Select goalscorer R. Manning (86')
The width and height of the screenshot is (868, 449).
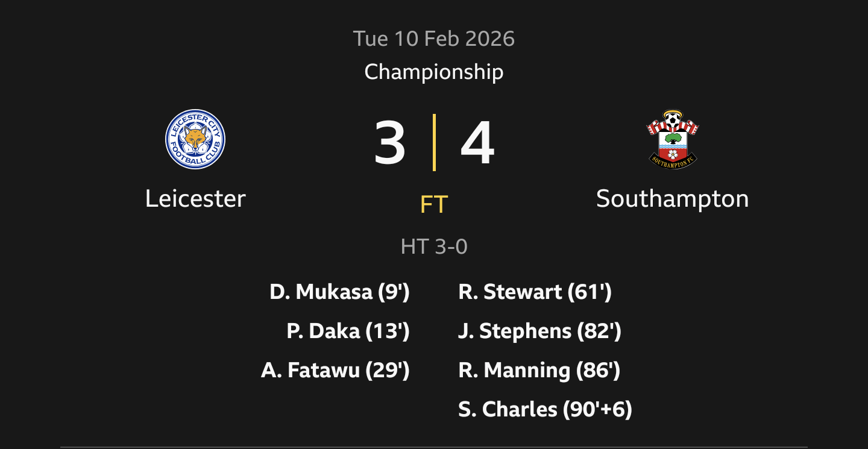pyautogui.click(x=539, y=370)
